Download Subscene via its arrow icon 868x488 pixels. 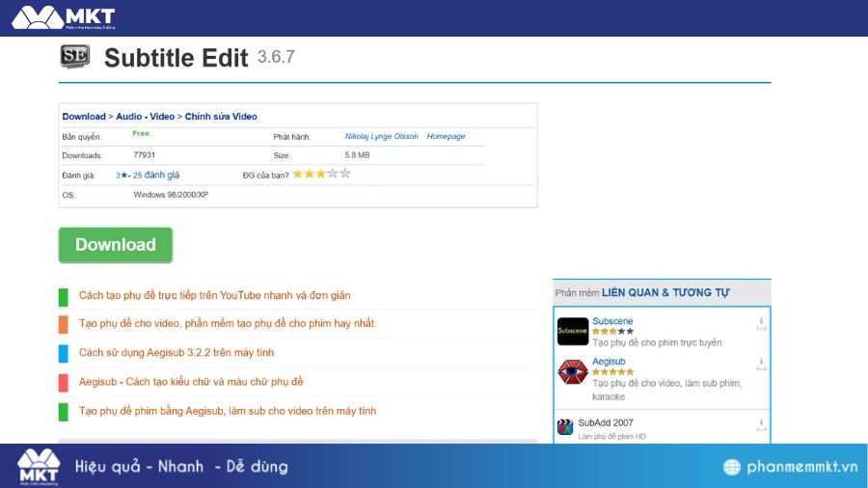tap(761, 324)
